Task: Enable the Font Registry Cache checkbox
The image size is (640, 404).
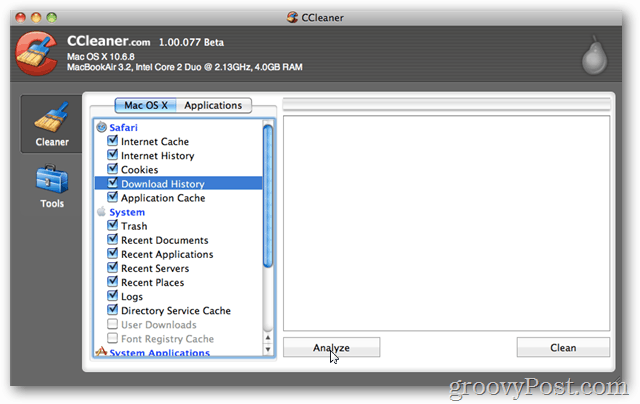Action: pyautogui.click(x=112, y=338)
